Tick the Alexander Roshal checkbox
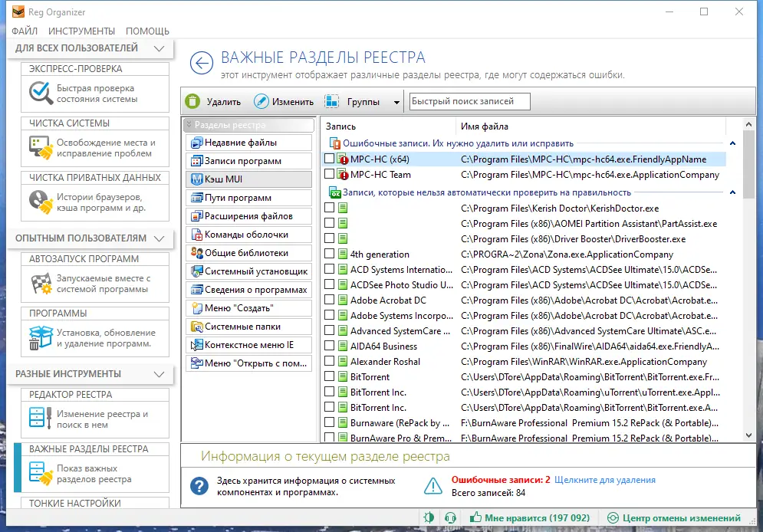This screenshot has width=763, height=532. 330,361
